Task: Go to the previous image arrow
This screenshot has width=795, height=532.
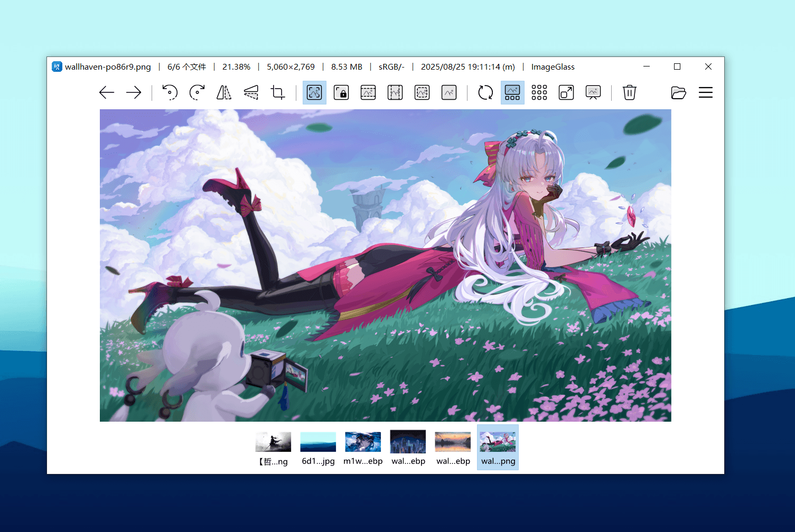Action: pos(107,92)
